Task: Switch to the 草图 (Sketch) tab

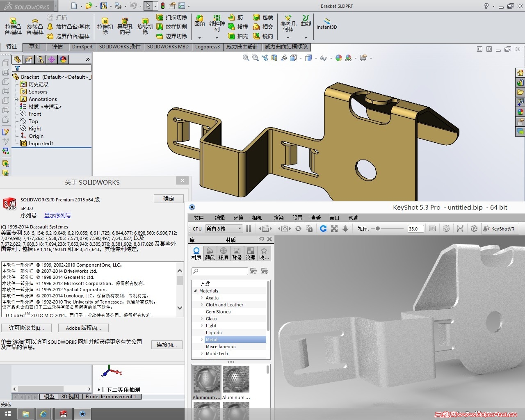Action: click(34, 47)
